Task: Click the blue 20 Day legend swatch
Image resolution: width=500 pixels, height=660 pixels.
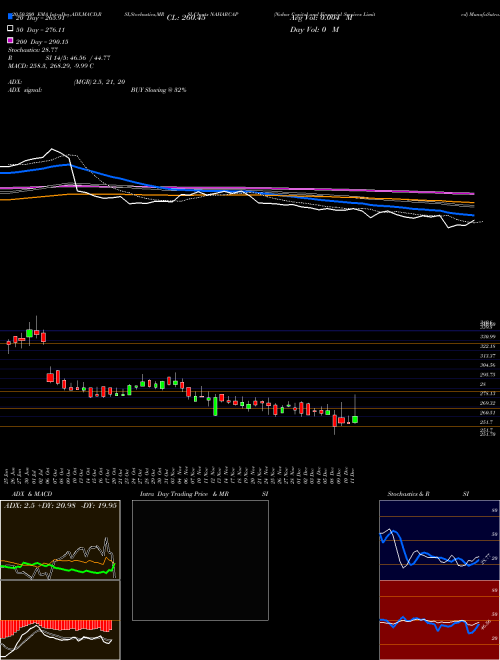Action: tap(10, 17)
